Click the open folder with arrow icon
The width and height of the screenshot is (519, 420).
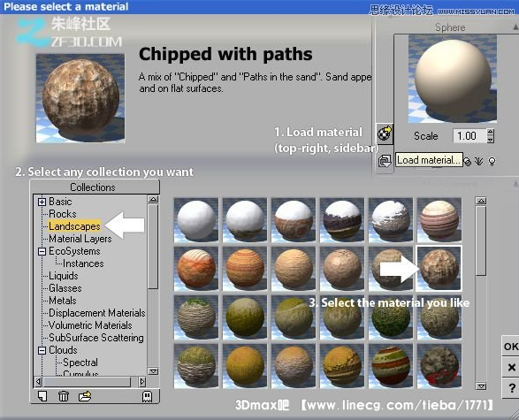(85, 396)
